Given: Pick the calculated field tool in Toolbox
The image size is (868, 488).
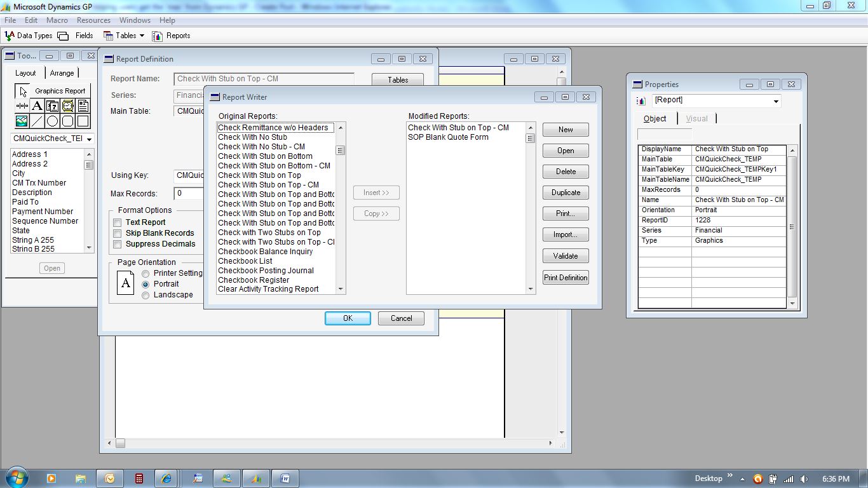Looking at the screenshot, I should (53, 106).
